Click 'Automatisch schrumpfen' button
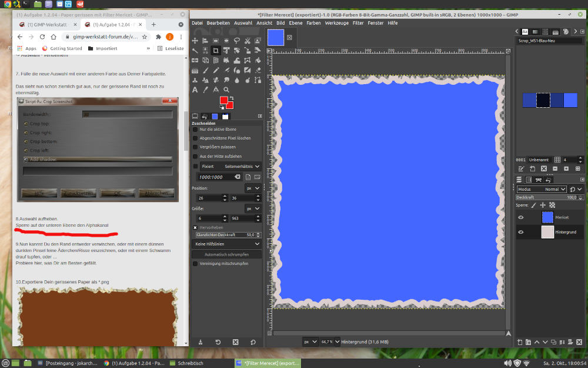Screen dimensions: 588x368 [227, 254]
